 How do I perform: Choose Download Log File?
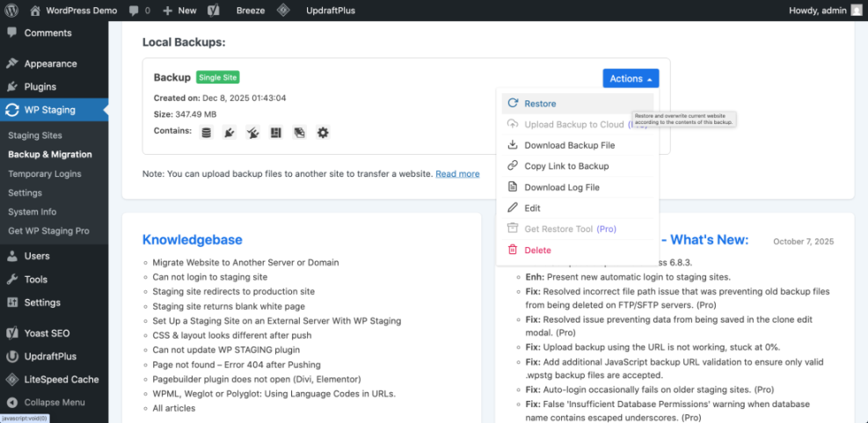[578, 187]
